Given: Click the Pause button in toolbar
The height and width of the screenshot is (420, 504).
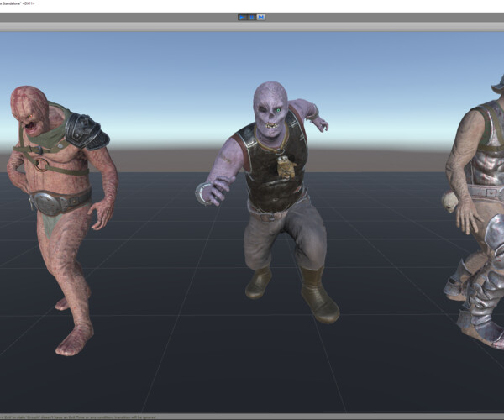Looking at the screenshot, I should tap(252, 18).
